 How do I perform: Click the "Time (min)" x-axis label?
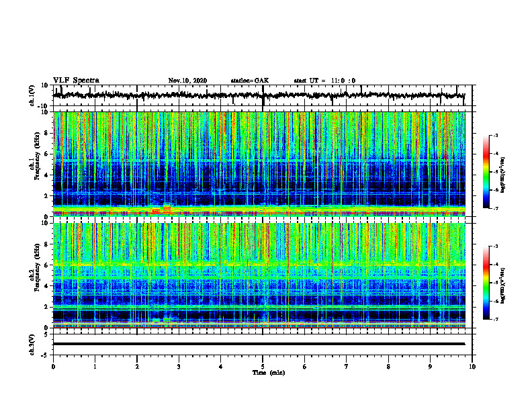tap(269, 373)
